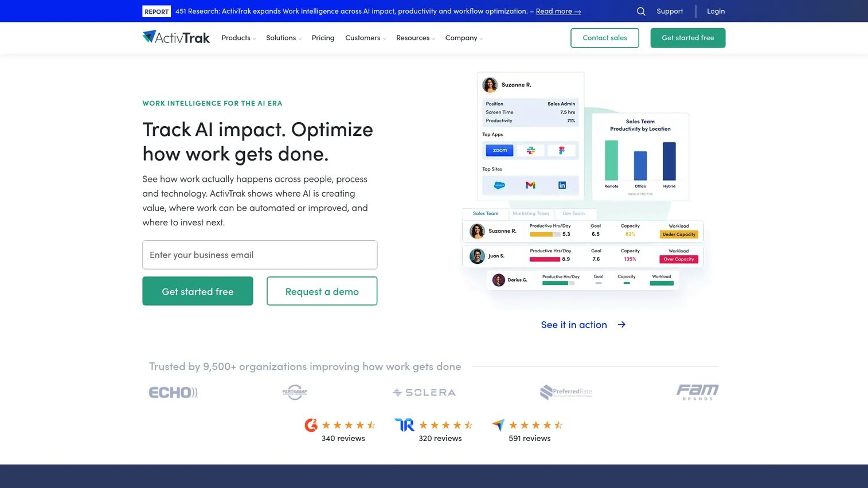Expand the Solutions menu
868x488 pixels.
coord(284,38)
